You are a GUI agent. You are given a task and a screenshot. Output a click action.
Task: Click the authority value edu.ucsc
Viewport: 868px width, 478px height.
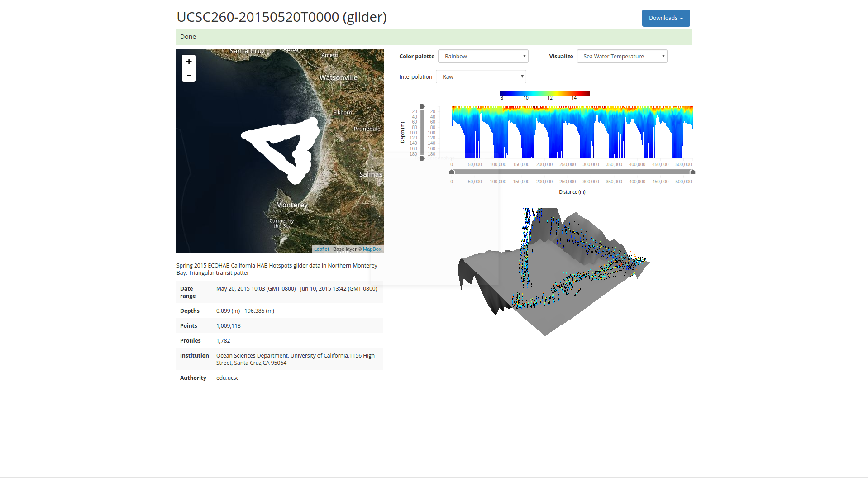pos(227,378)
